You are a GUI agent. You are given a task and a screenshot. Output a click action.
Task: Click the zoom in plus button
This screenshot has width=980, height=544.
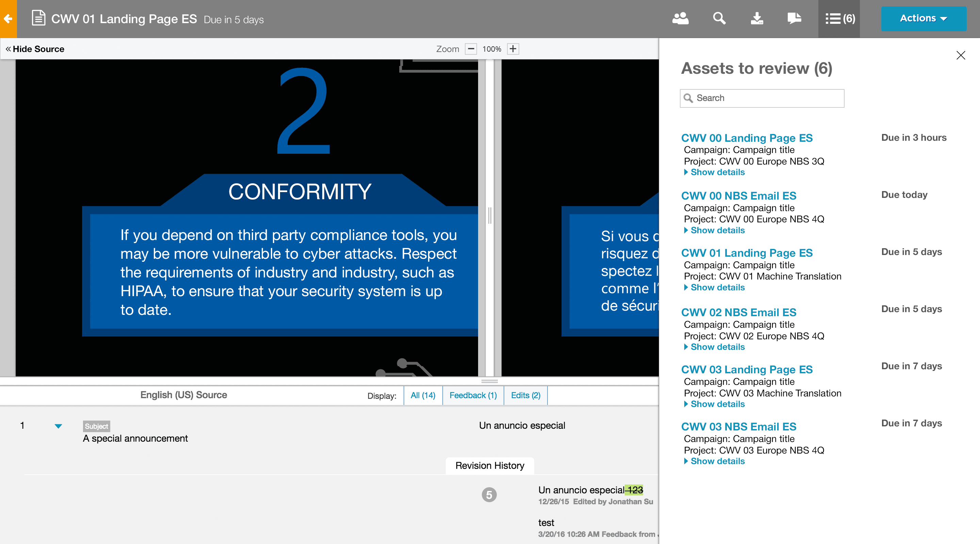click(x=513, y=49)
